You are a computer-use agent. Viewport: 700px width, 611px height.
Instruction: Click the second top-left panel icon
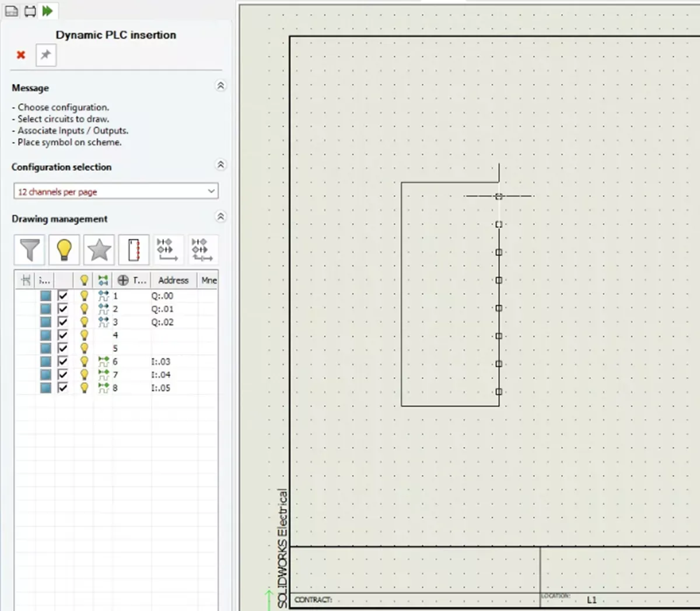click(x=30, y=11)
